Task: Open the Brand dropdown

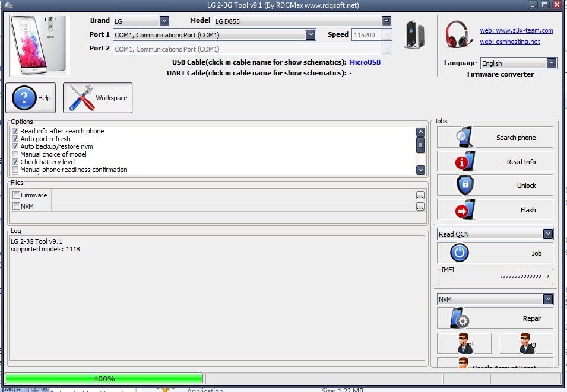Action: click(164, 21)
